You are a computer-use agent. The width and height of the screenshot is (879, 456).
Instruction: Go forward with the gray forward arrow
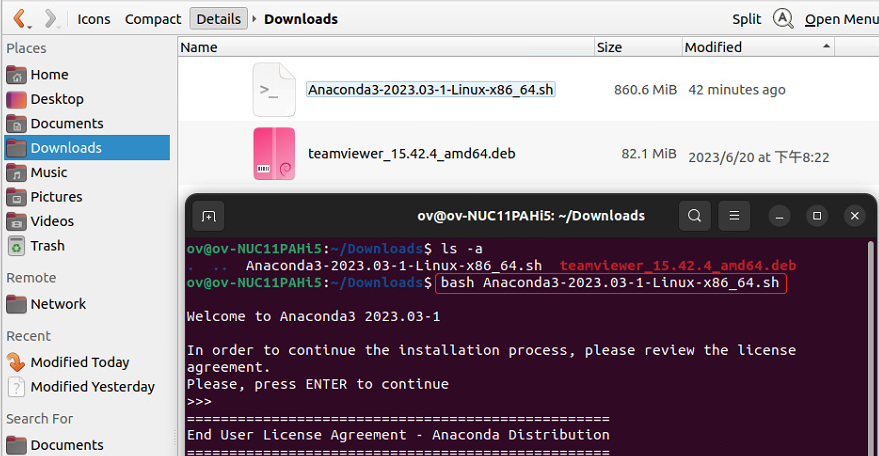[50, 19]
